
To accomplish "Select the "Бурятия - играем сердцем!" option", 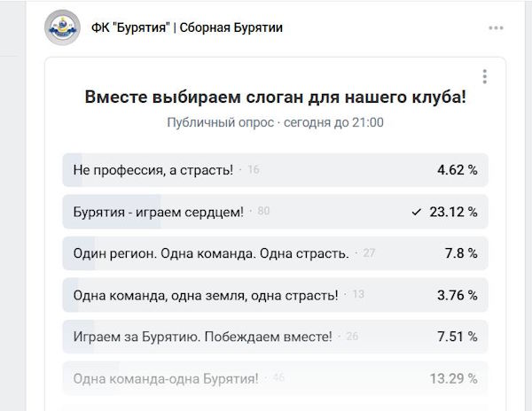I will [158, 212].
